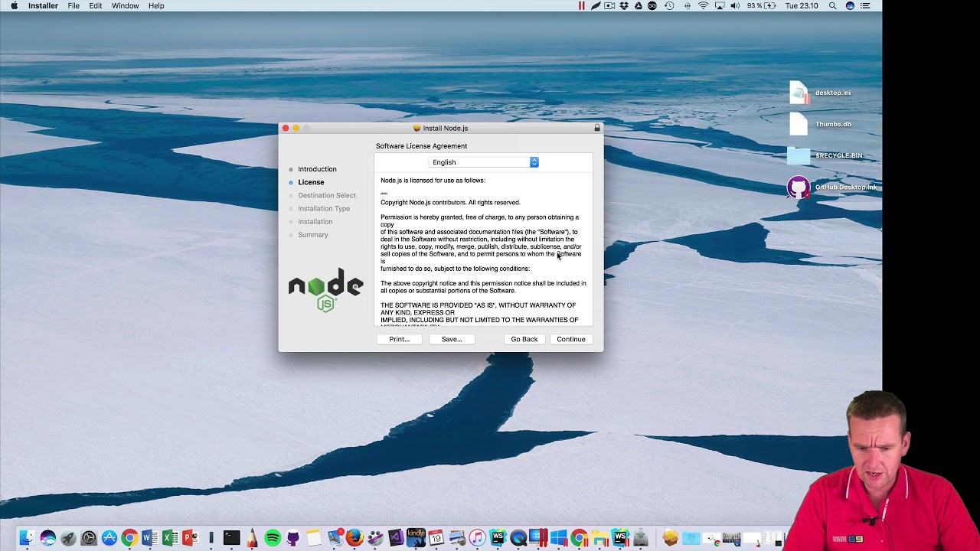Viewport: 980px width, 551px height.
Task: Open Terminal from the dock
Action: click(231, 538)
